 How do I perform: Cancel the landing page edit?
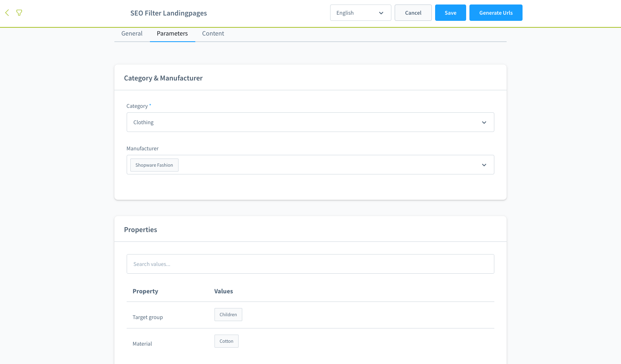(x=413, y=13)
